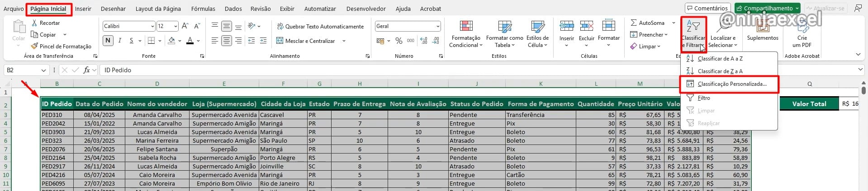Decrease font size with the smaller A icon
This screenshot has width=868, height=191.
pos(197,26)
